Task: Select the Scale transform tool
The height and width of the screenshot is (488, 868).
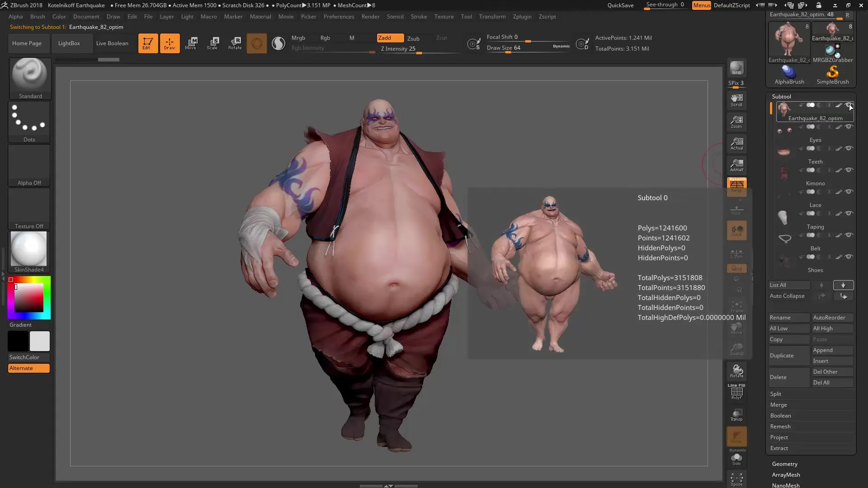Action: pyautogui.click(x=212, y=43)
